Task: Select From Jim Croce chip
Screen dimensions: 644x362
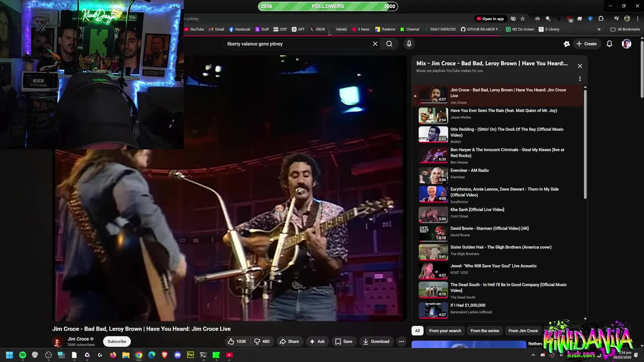Action: 523,331
